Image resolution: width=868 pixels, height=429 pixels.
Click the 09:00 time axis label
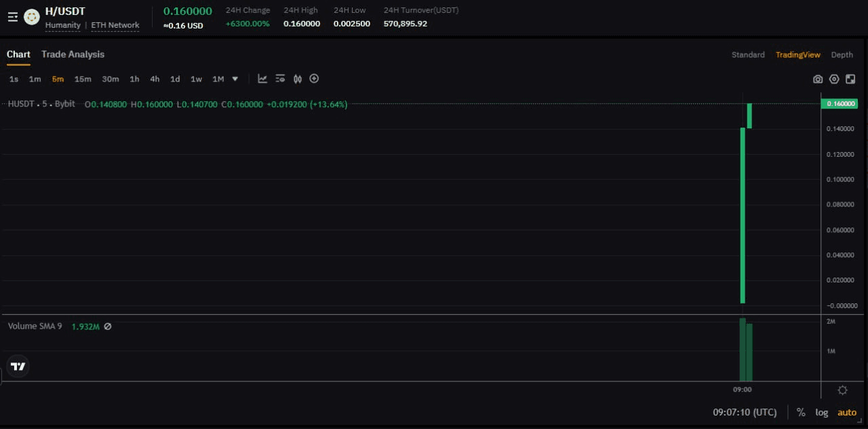743,390
